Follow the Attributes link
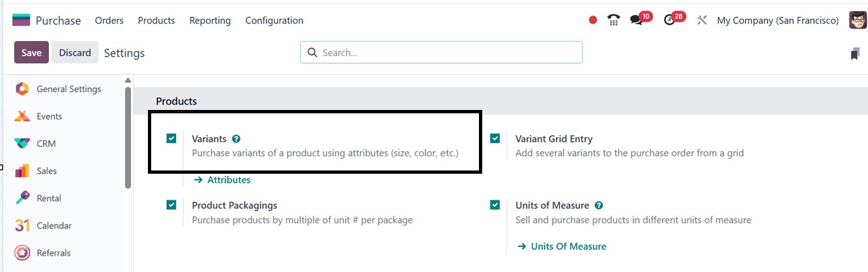Viewport: 868px width, 272px height. [x=228, y=180]
